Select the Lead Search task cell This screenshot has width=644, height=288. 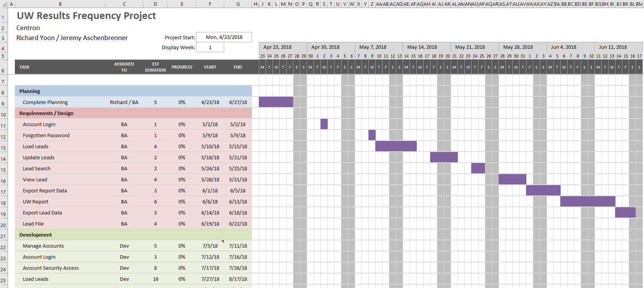(x=60, y=168)
